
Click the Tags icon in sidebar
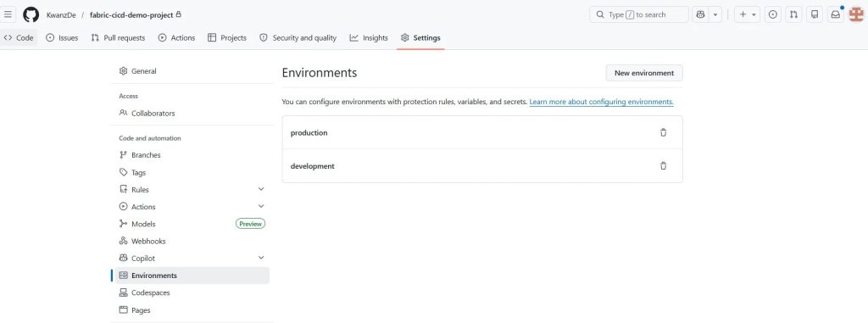pyautogui.click(x=123, y=172)
